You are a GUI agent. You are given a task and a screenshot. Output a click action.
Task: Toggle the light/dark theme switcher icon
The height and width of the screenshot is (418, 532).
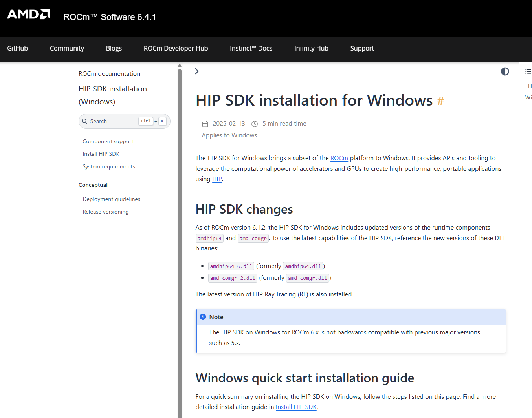tap(505, 71)
